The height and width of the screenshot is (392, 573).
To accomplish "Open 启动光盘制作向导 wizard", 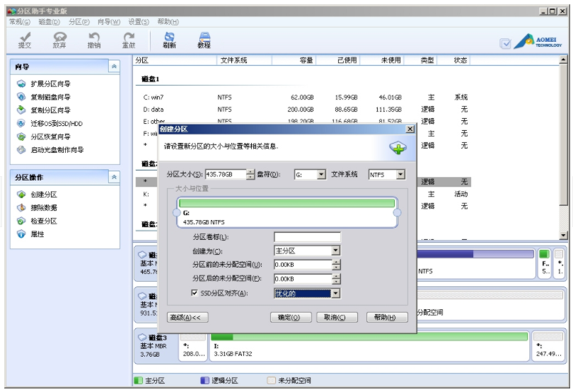I will tap(50, 149).
